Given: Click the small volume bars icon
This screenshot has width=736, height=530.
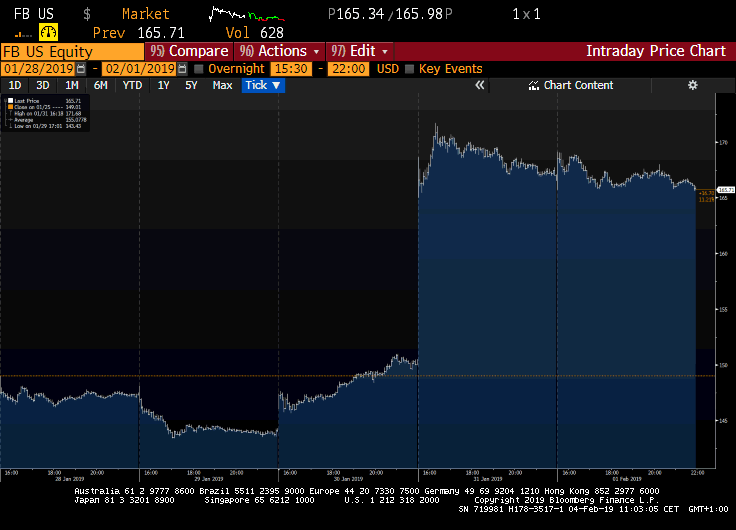Looking at the screenshot, I should (x=23, y=34).
